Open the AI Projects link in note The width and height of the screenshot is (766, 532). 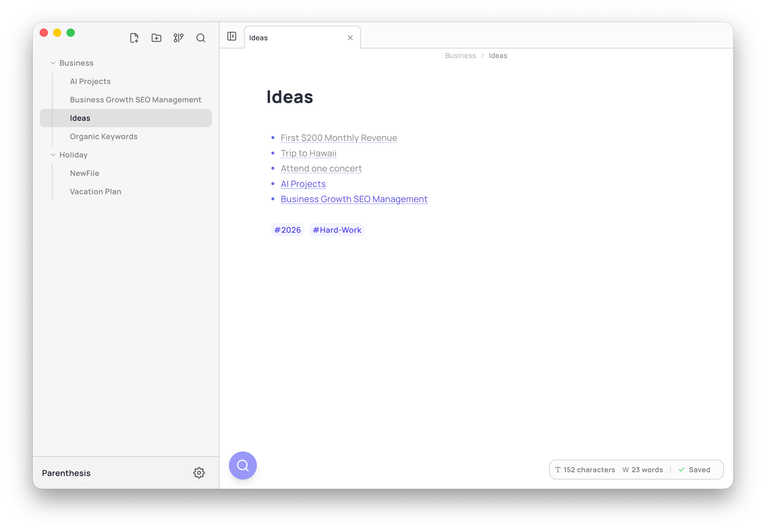point(303,184)
